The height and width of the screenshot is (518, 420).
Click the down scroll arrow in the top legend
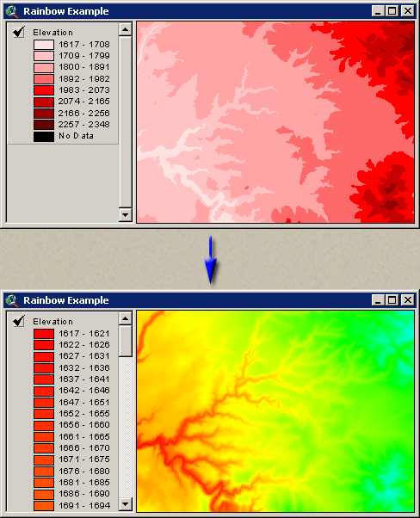(x=126, y=215)
